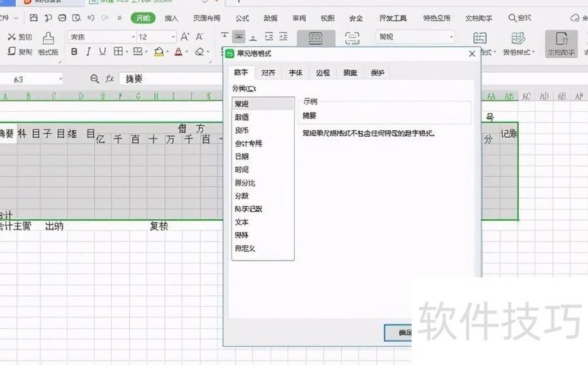Open the 边框 (Border) dialog tab
The height and width of the screenshot is (365, 588).
coord(323,72)
